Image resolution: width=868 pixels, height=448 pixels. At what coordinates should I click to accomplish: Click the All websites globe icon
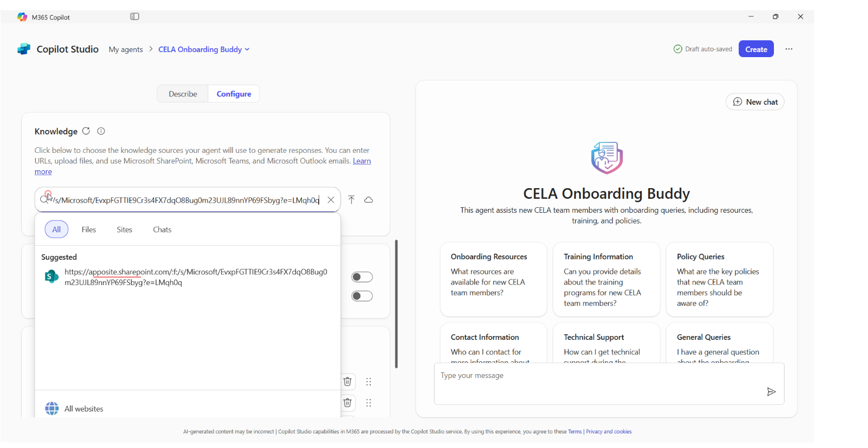coord(52,408)
